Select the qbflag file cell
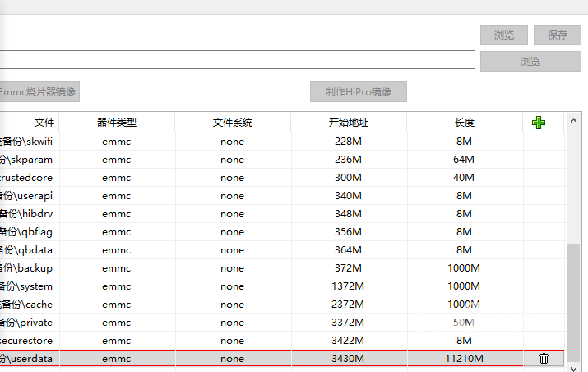Image resolution: width=588 pixels, height=372 pixels. 30,232
